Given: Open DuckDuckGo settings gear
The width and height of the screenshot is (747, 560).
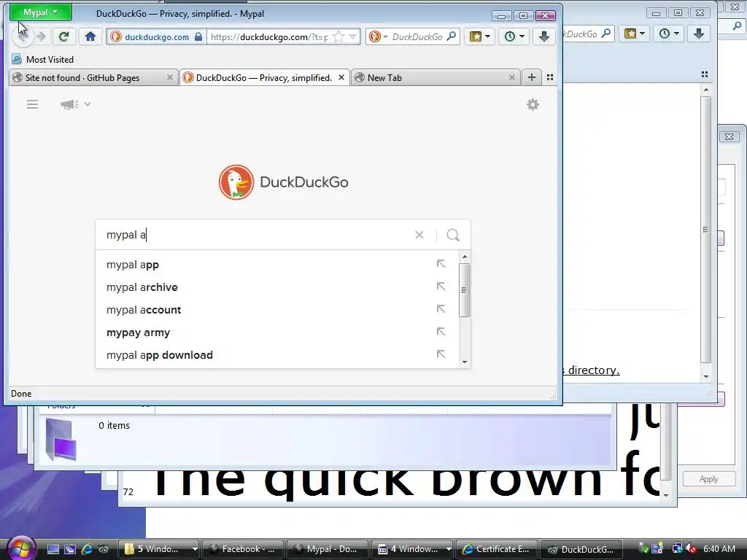Looking at the screenshot, I should 533,104.
